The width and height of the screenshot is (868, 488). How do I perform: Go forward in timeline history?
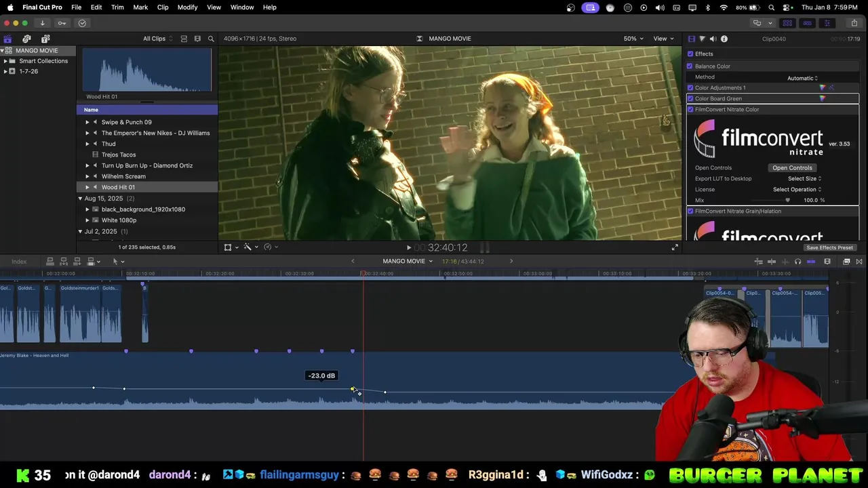point(511,261)
